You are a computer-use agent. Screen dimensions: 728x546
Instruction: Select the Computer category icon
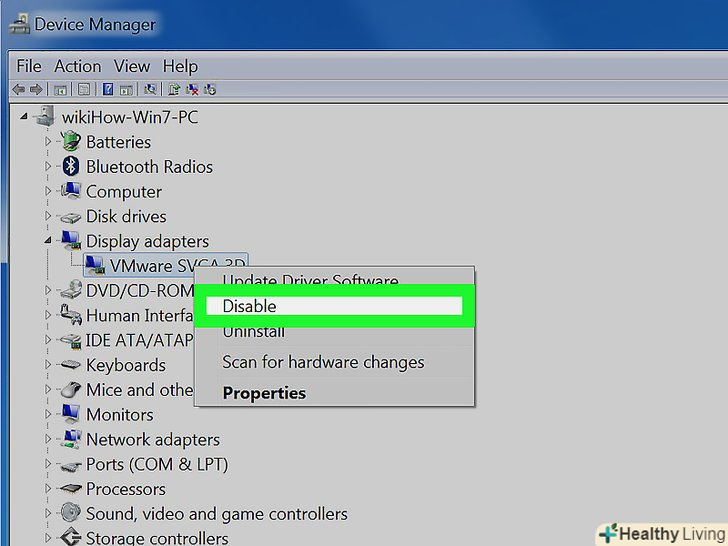(71, 191)
